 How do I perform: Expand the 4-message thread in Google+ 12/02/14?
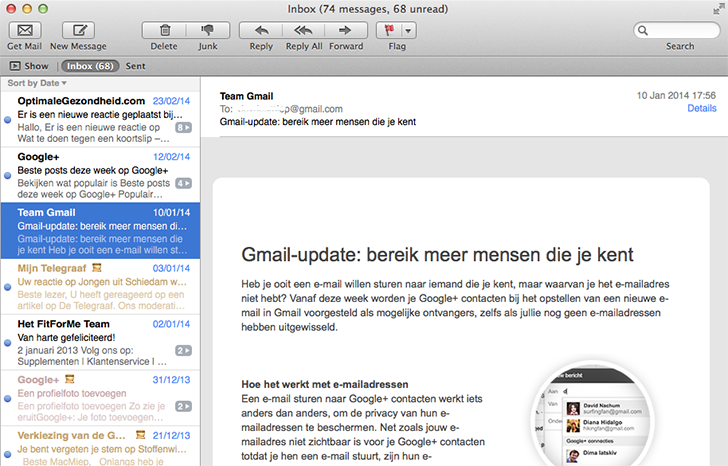pyautogui.click(x=183, y=183)
